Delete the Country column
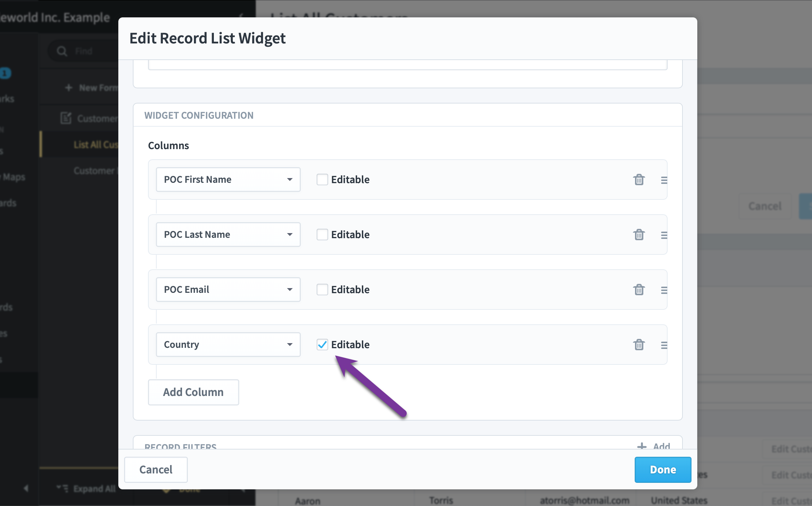This screenshot has width=812, height=506. click(639, 344)
